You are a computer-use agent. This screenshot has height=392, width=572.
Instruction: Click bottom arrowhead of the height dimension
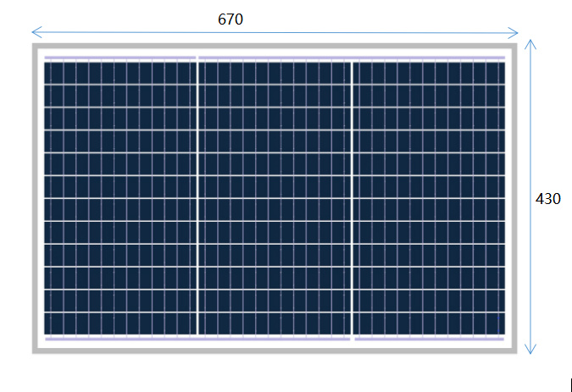(531, 351)
